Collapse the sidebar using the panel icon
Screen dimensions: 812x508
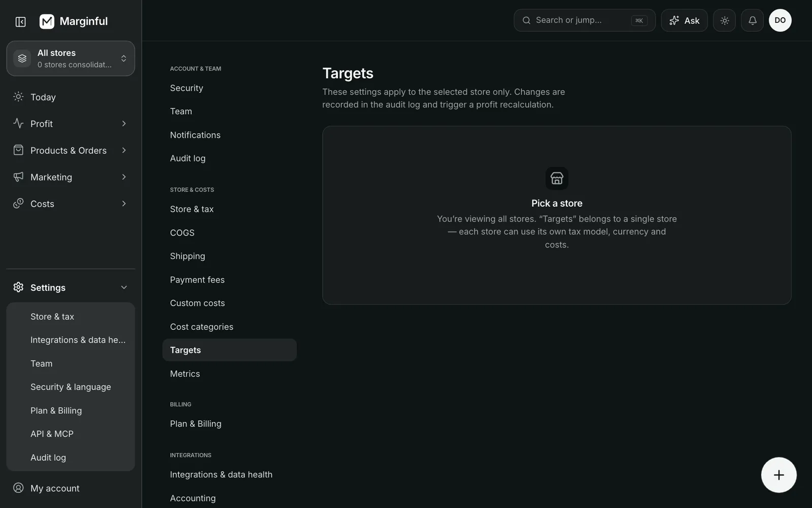click(x=20, y=21)
